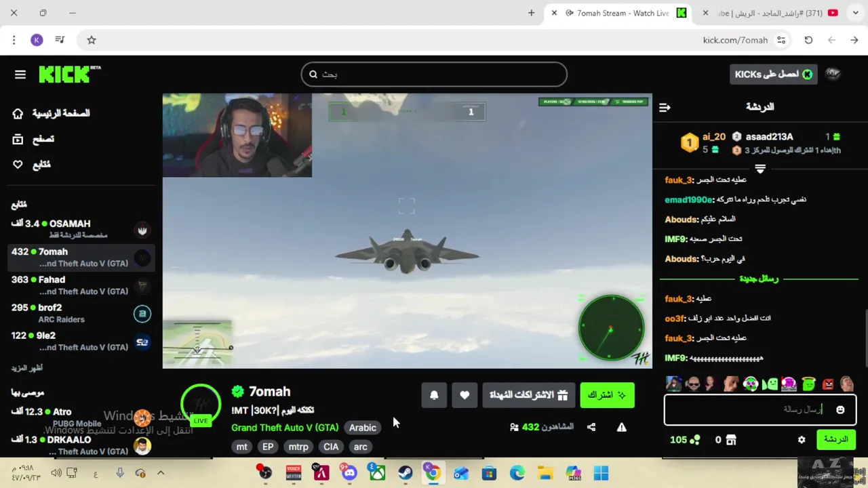Screen dimensions: 868x488
Task: Select Fahad channel in followed list
Action: click(x=81, y=285)
